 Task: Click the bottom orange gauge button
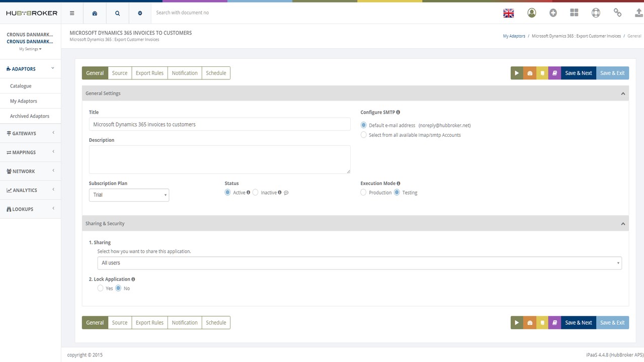coord(529,323)
